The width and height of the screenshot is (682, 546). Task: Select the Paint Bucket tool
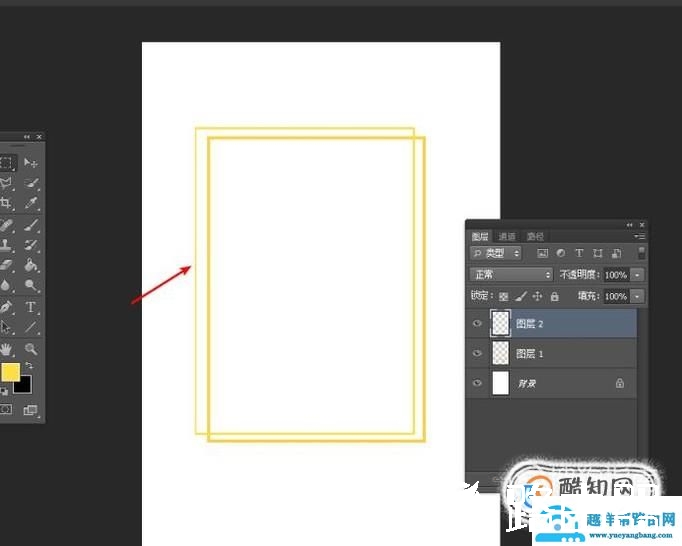tap(31, 265)
